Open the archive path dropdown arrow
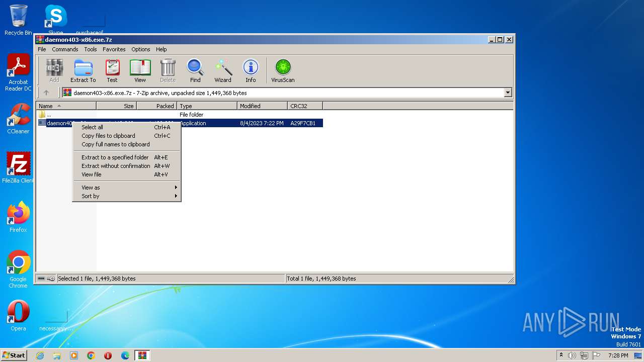 click(x=508, y=93)
